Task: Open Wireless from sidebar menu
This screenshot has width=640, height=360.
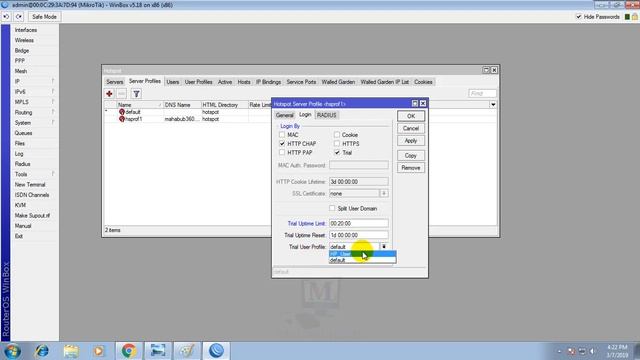Action: tap(24, 40)
